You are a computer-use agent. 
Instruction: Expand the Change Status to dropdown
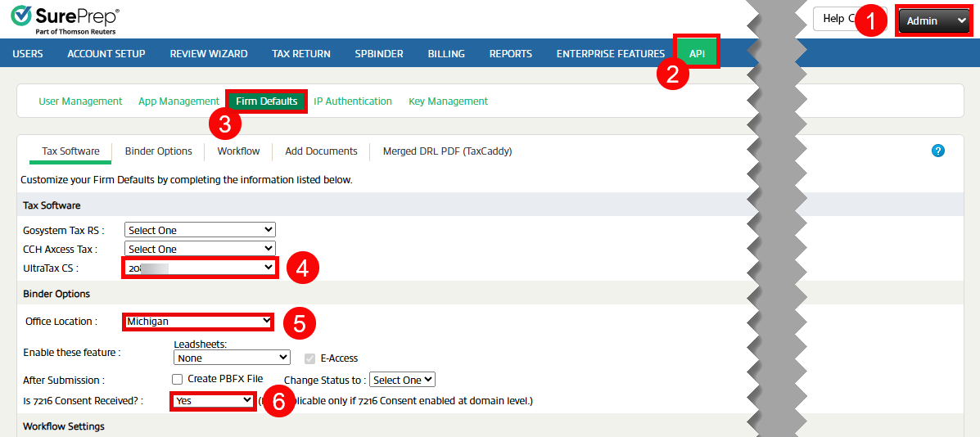coord(402,380)
